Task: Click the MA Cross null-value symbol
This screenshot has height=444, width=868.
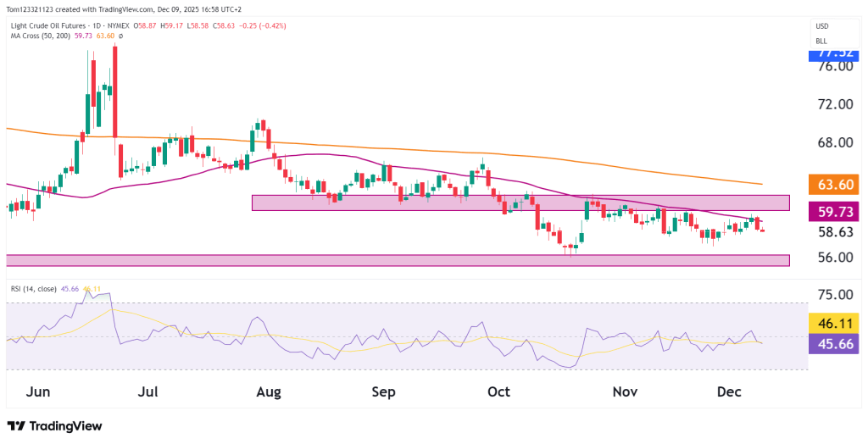Action: click(121, 36)
